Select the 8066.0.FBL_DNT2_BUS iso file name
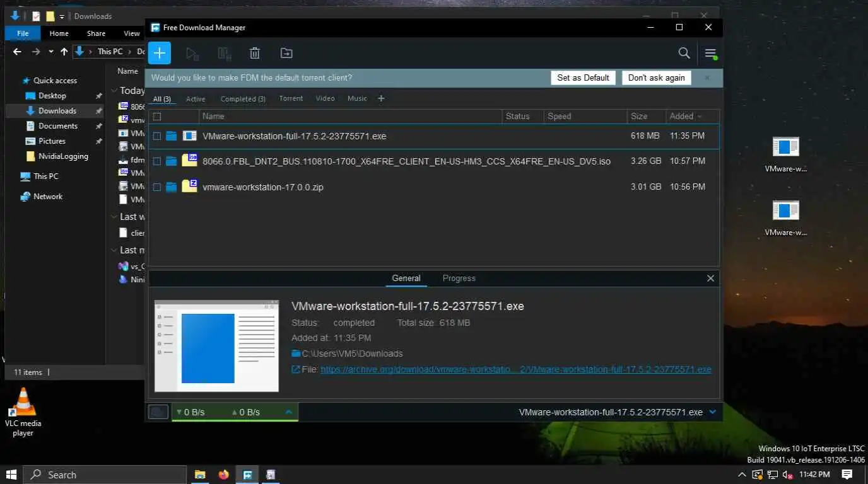Image resolution: width=868 pixels, height=484 pixels. pyautogui.click(x=406, y=161)
